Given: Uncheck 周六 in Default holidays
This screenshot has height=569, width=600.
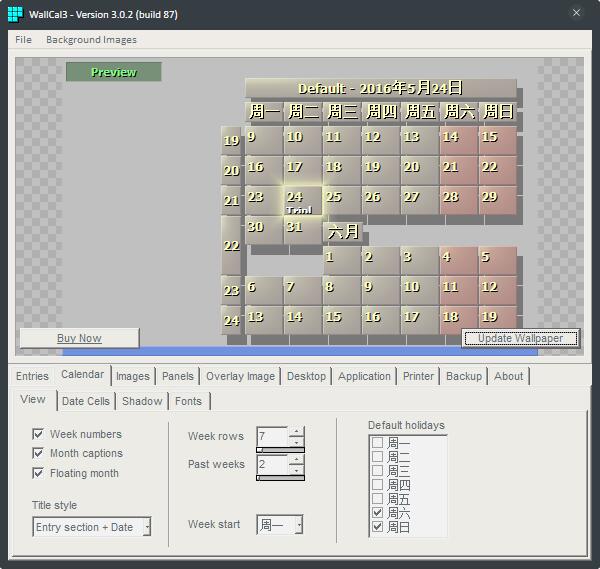Looking at the screenshot, I should [377, 513].
